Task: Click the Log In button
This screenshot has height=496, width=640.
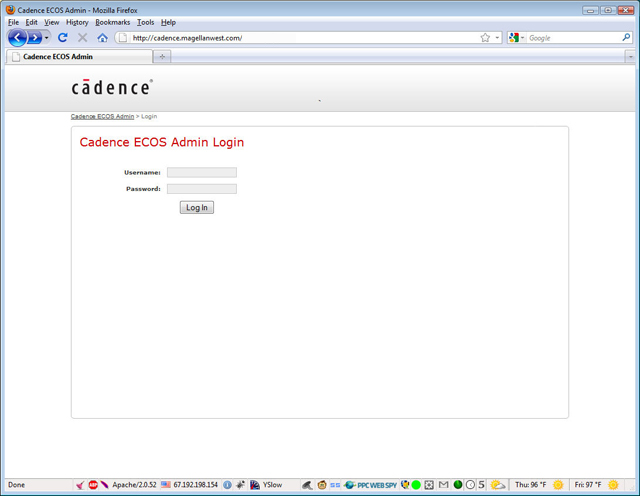Action: (x=197, y=207)
